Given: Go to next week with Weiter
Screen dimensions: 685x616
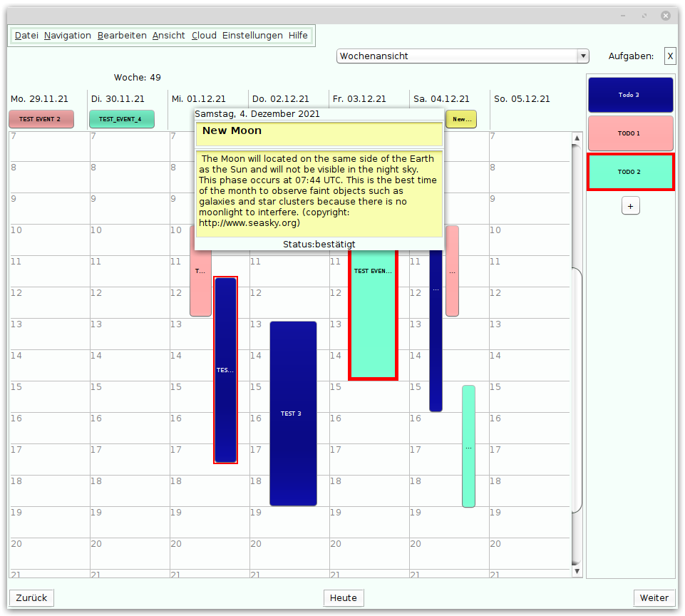Looking at the screenshot, I should pos(654,597).
